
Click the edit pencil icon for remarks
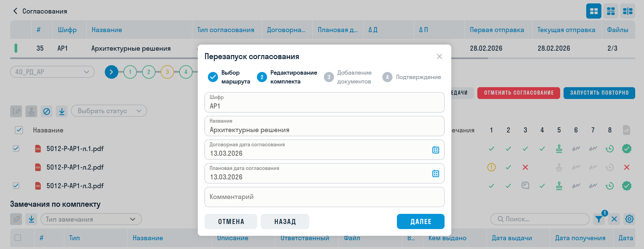point(16,219)
